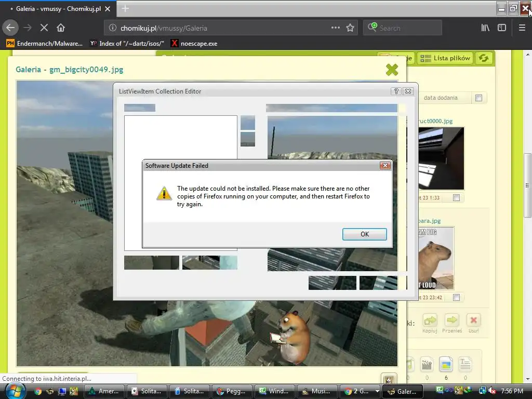Click the network tray icon
This screenshot has width=532, height=399.
tap(482, 391)
